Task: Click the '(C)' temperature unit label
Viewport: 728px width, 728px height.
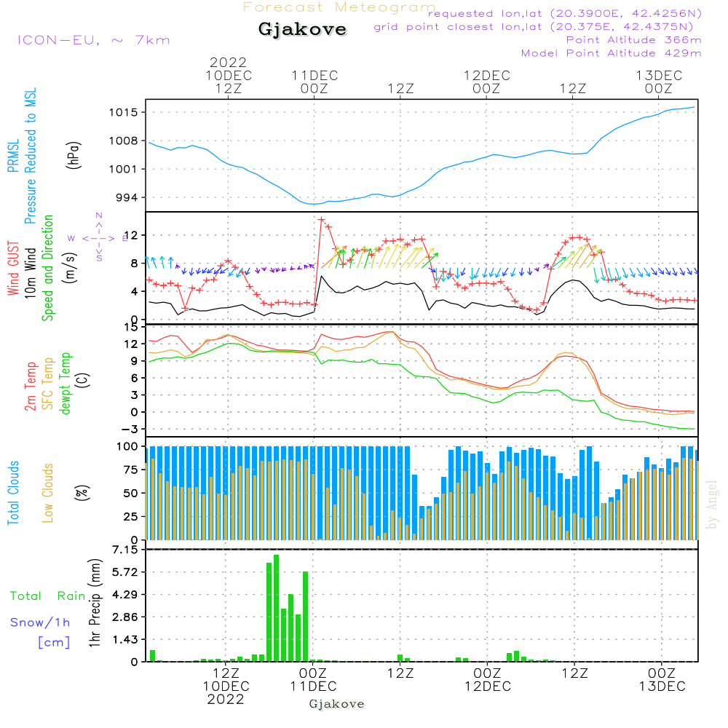Action: 83,381
